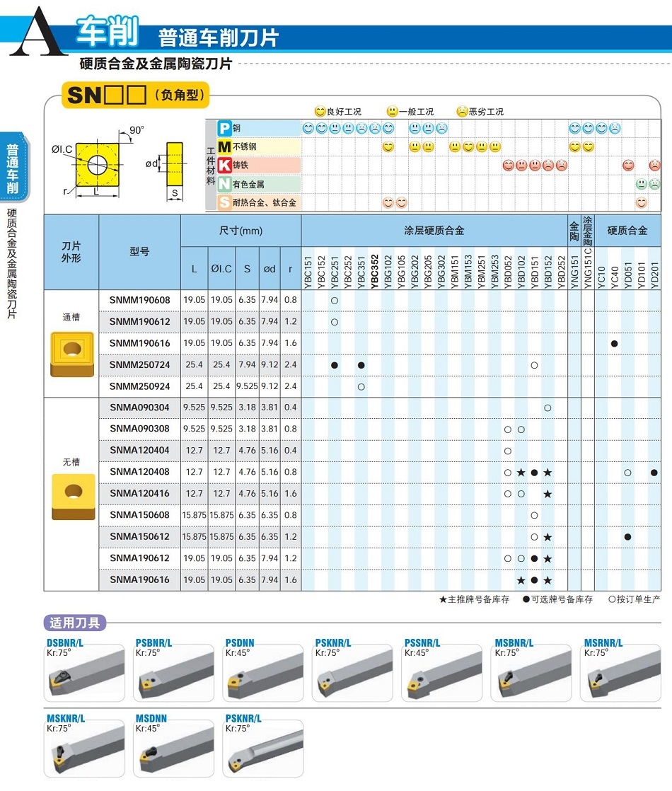Select model SNMM250724
Screen dimensions: 672x791
pyautogui.click(x=140, y=365)
